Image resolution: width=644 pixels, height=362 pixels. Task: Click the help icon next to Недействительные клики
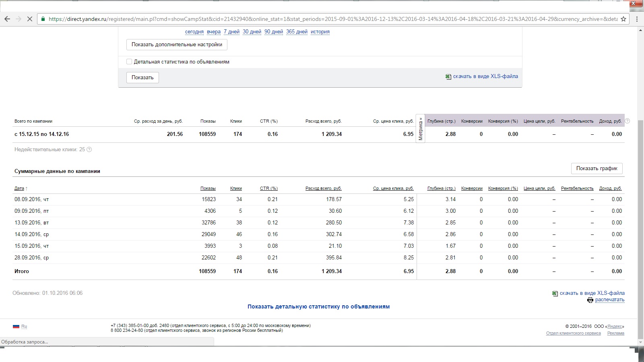[89, 150]
